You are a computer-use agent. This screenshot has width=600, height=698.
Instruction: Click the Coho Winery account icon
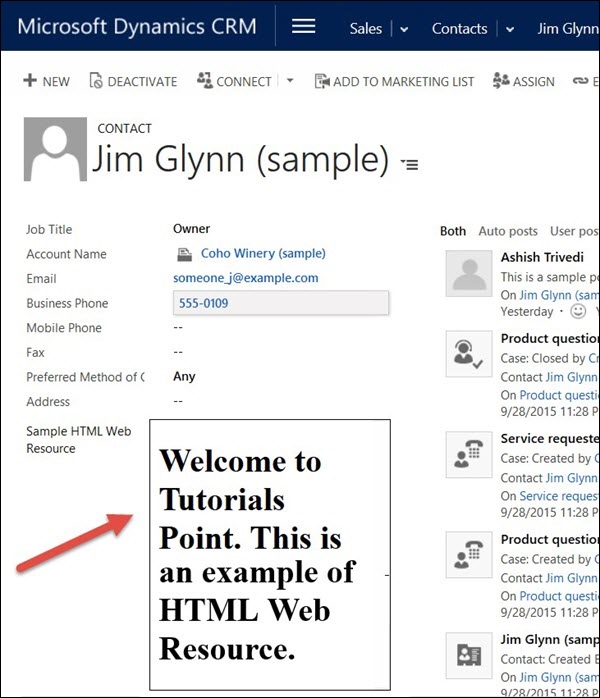click(x=184, y=254)
